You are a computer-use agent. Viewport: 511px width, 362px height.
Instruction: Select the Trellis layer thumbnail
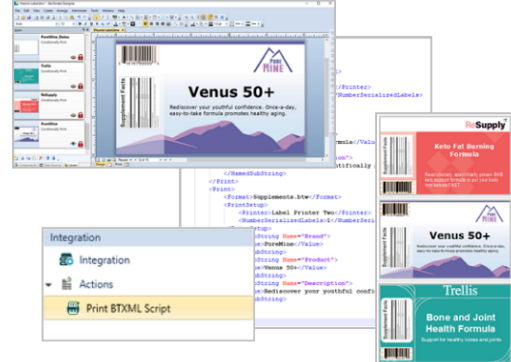pos(26,76)
